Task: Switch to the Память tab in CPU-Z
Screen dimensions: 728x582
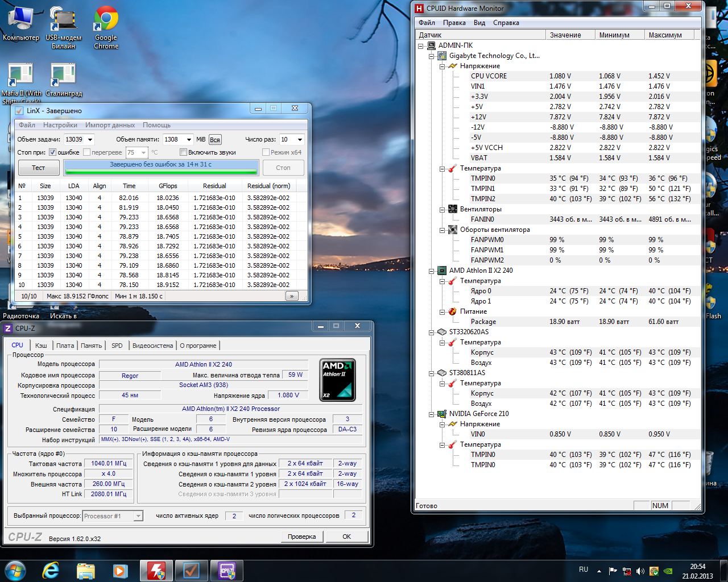Action: 91,346
